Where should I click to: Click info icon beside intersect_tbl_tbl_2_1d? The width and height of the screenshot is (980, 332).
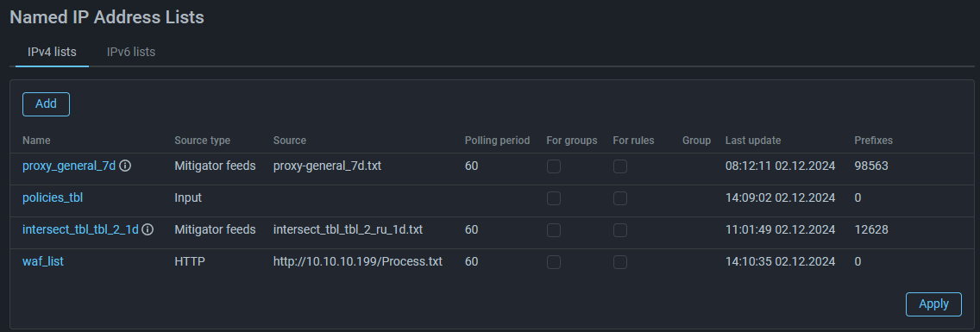pyautogui.click(x=148, y=230)
